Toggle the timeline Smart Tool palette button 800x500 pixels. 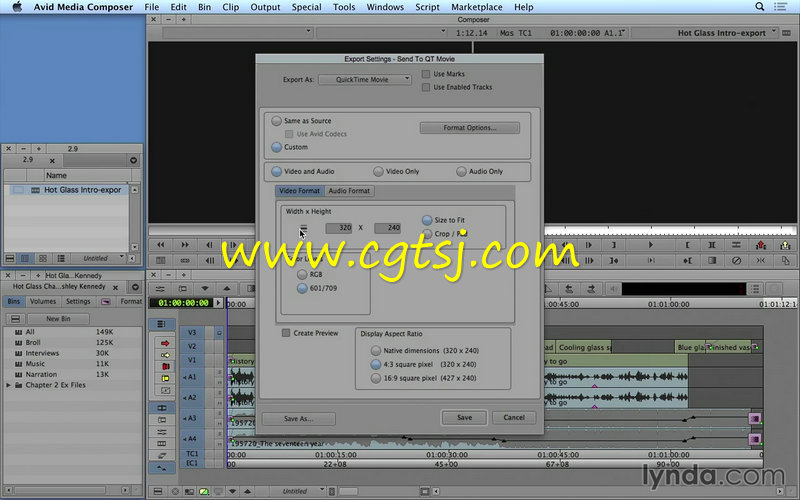(x=161, y=324)
